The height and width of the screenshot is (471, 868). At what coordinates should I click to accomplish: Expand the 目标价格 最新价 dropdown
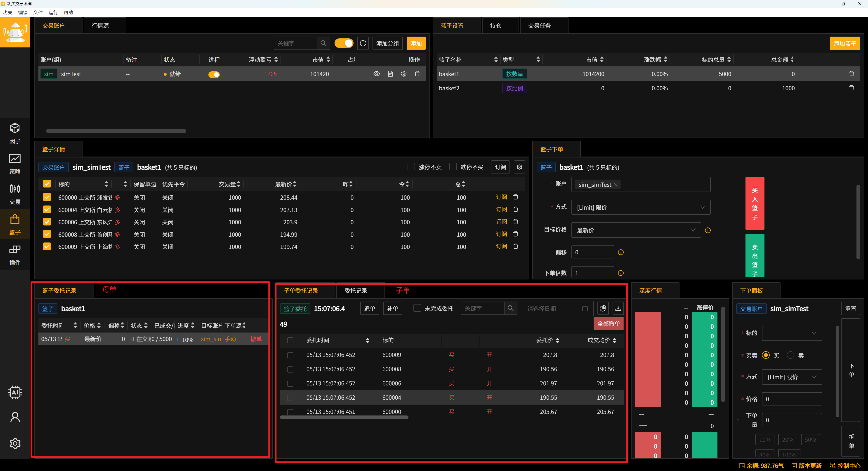(636, 230)
